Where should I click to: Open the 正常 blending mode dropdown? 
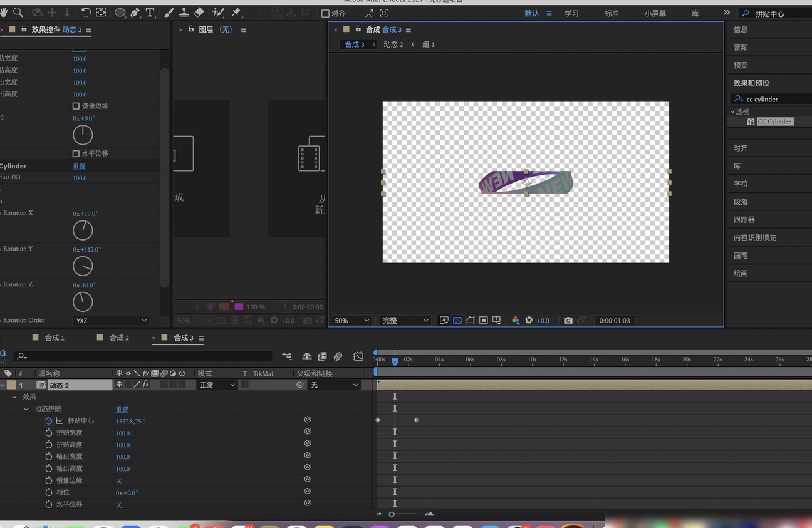click(x=217, y=385)
